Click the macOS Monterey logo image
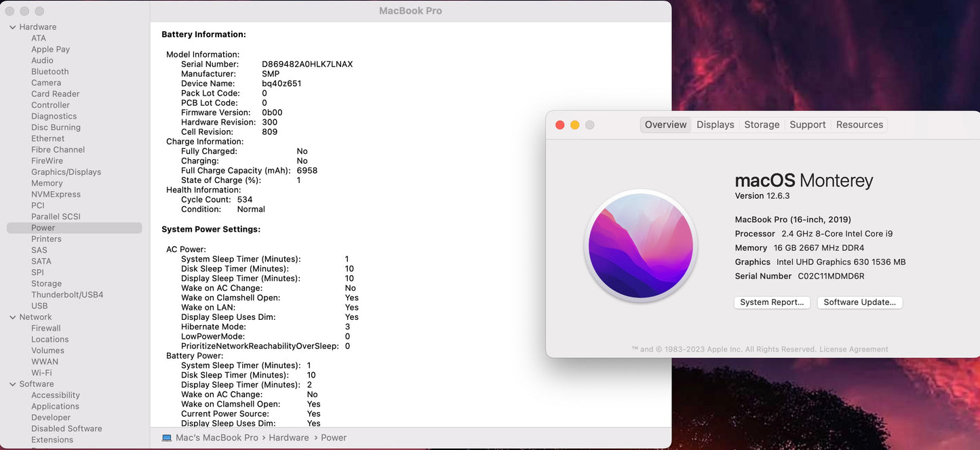This screenshot has height=450, width=980. (641, 245)
